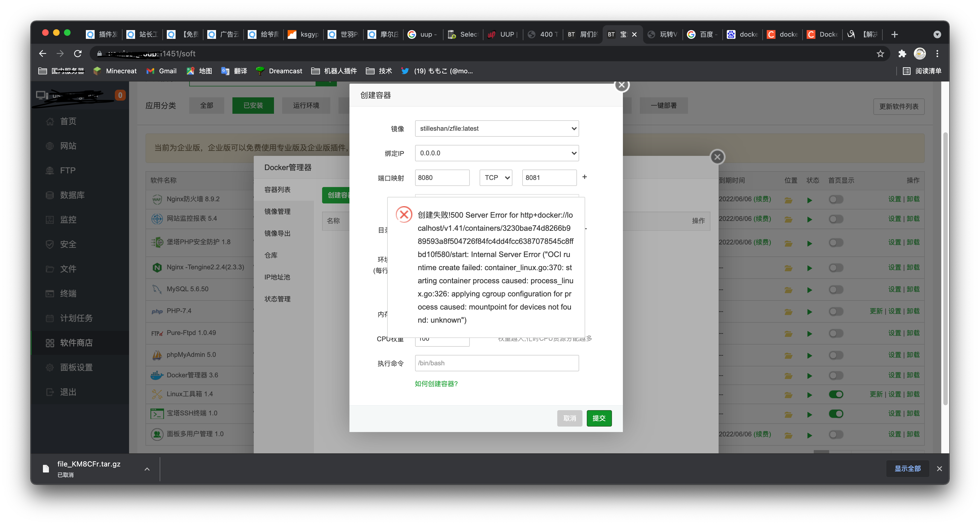Open the 阅读清单 reading list
Screen dimensions: 980x525
click(922, 71)
